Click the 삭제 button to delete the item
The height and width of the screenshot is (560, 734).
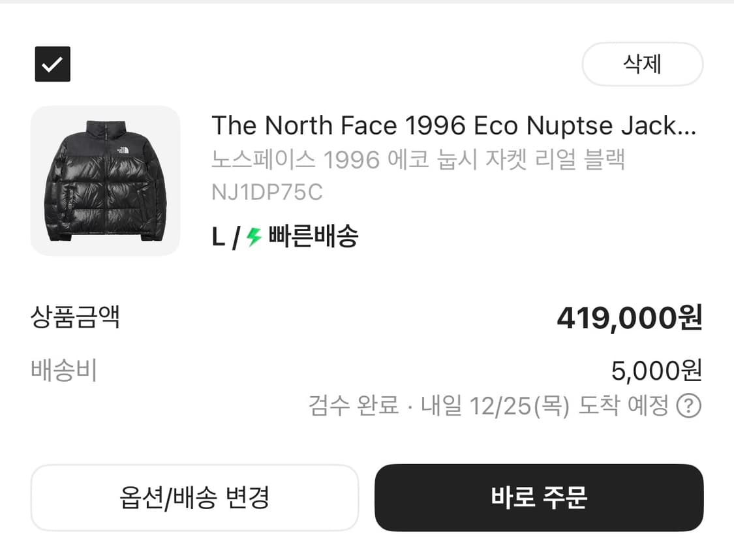(642, 64)
